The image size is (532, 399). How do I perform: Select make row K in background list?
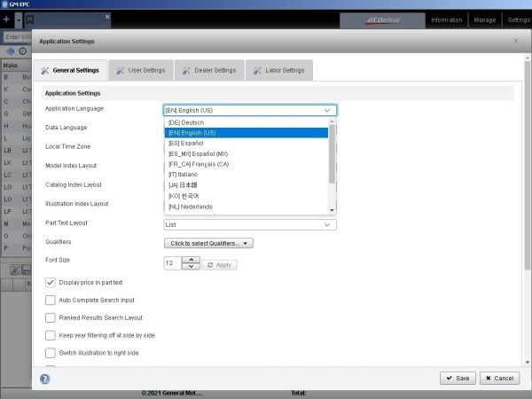point(17,90)
